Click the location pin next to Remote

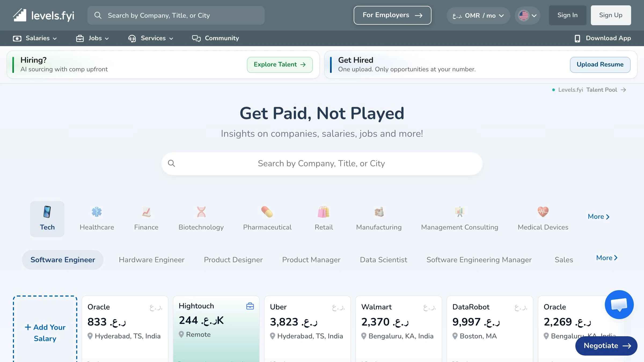click(x=181, y=334)
